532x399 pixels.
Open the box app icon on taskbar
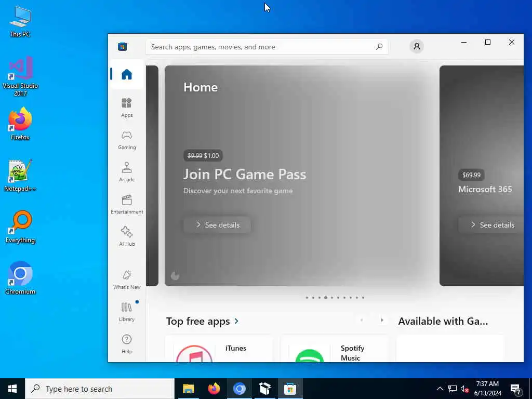point(264,389)
